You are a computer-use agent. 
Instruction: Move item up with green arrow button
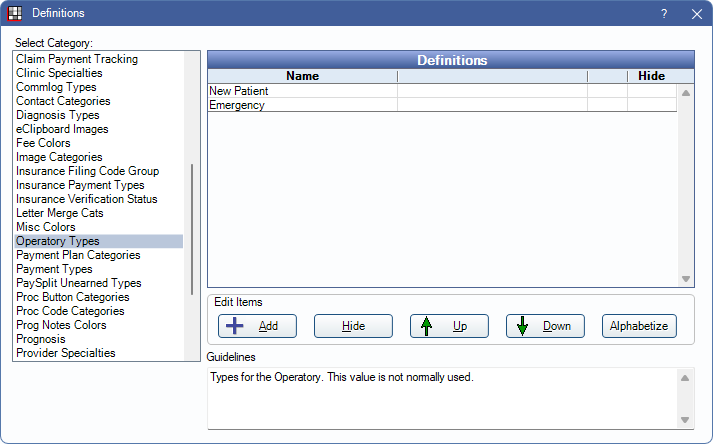(x=449, y=326)
